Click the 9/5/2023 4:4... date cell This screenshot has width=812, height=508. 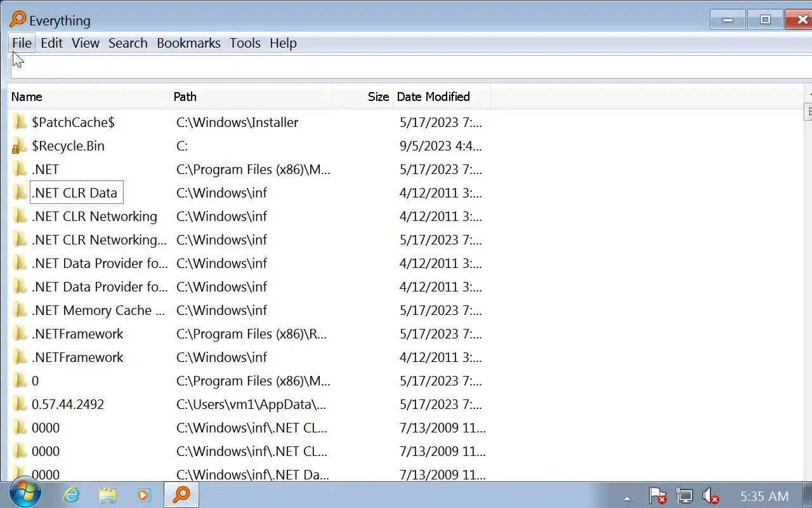coord(441,146)
